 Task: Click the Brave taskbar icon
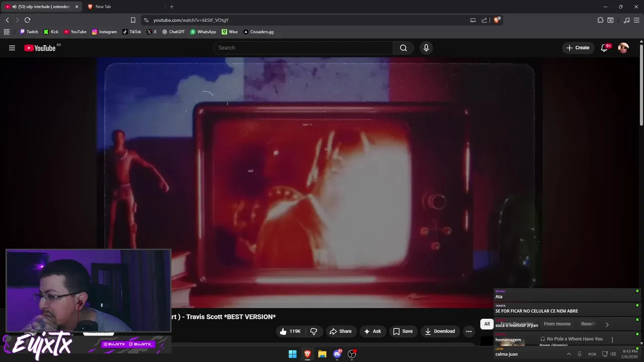click(307, 354)
